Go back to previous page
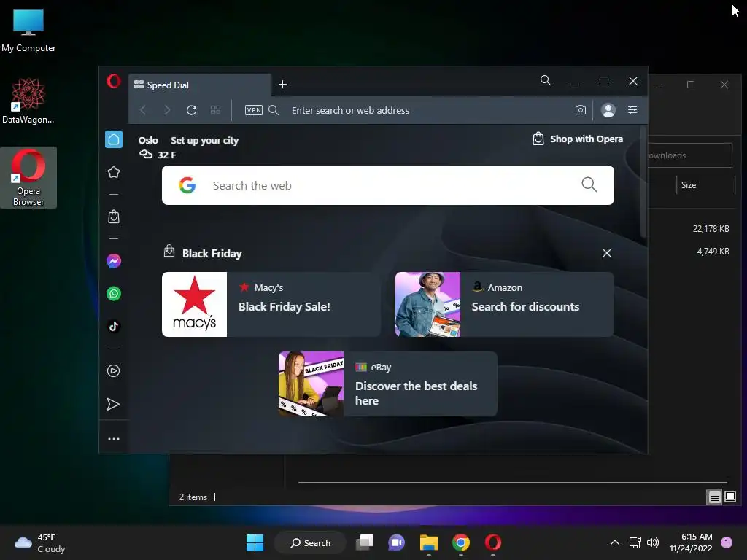This screenshot has height=560, width=747. (x=143, y=110)
